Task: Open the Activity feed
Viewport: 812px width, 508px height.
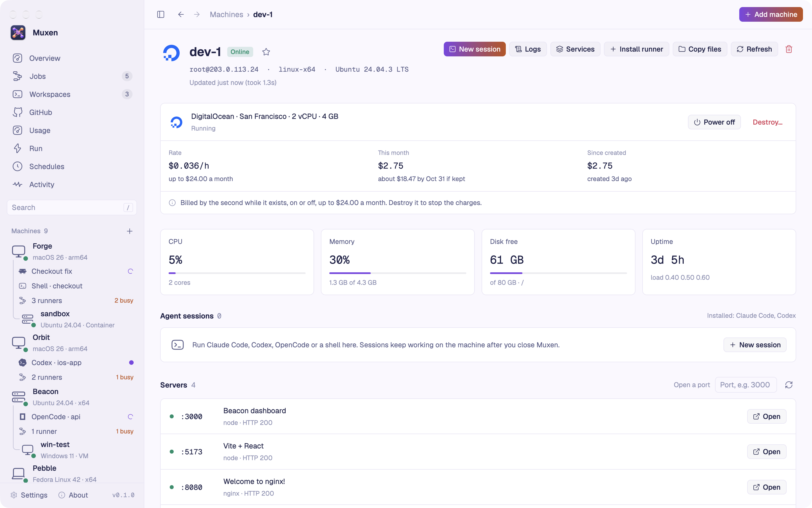Action: 72,184
